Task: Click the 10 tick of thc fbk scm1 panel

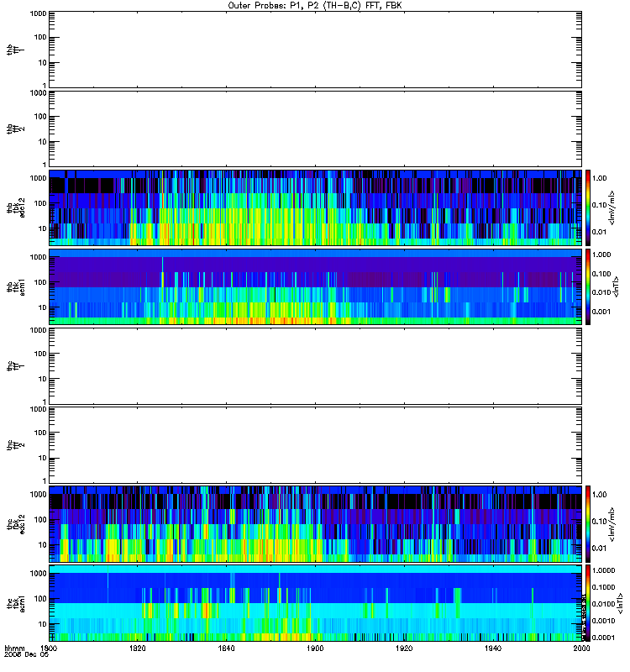Action: click(43, 624)
